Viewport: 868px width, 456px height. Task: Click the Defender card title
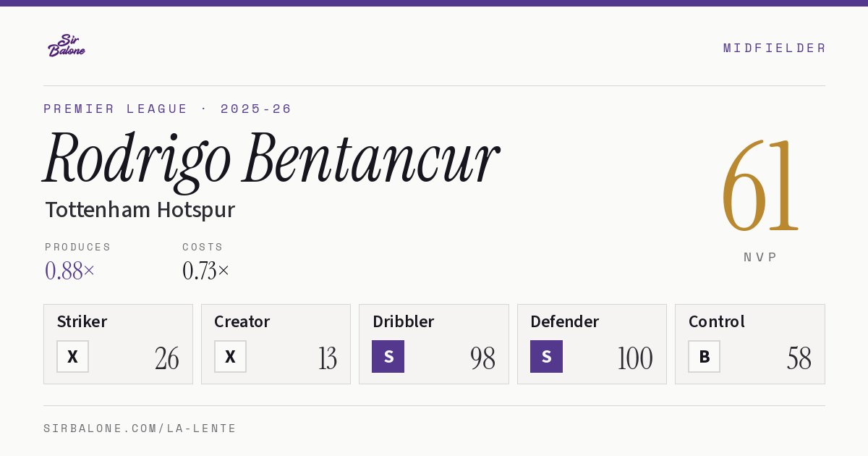click(x=564, y=321)
